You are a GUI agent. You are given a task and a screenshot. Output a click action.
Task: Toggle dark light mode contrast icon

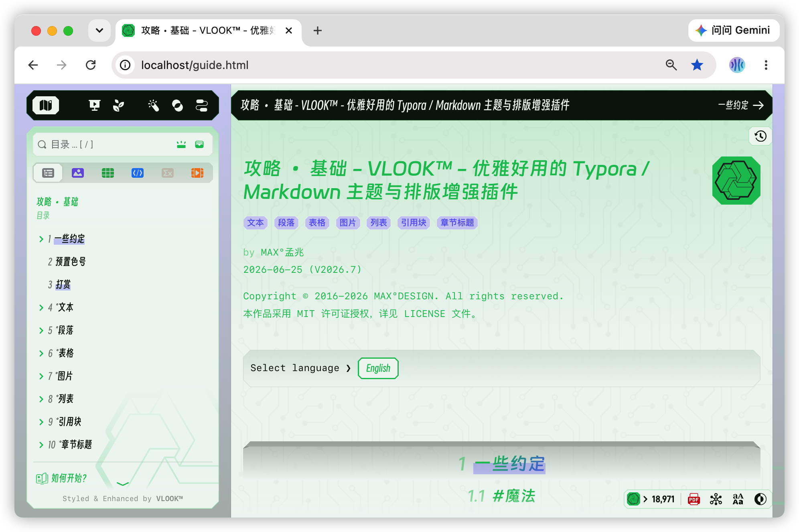(760, 499)
